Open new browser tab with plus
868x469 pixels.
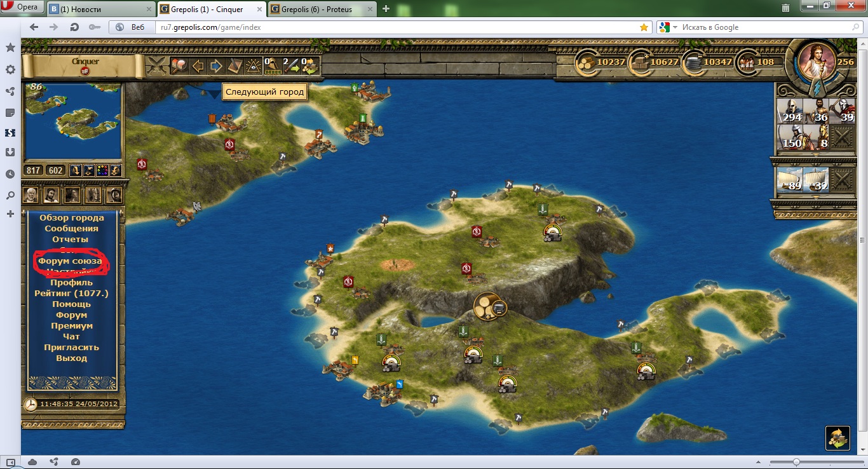386,9
